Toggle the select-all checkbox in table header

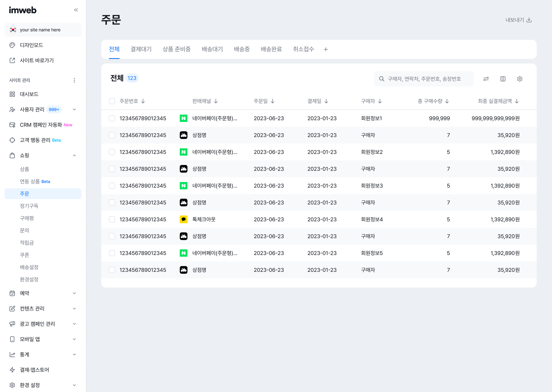click(x=112, y=101)
